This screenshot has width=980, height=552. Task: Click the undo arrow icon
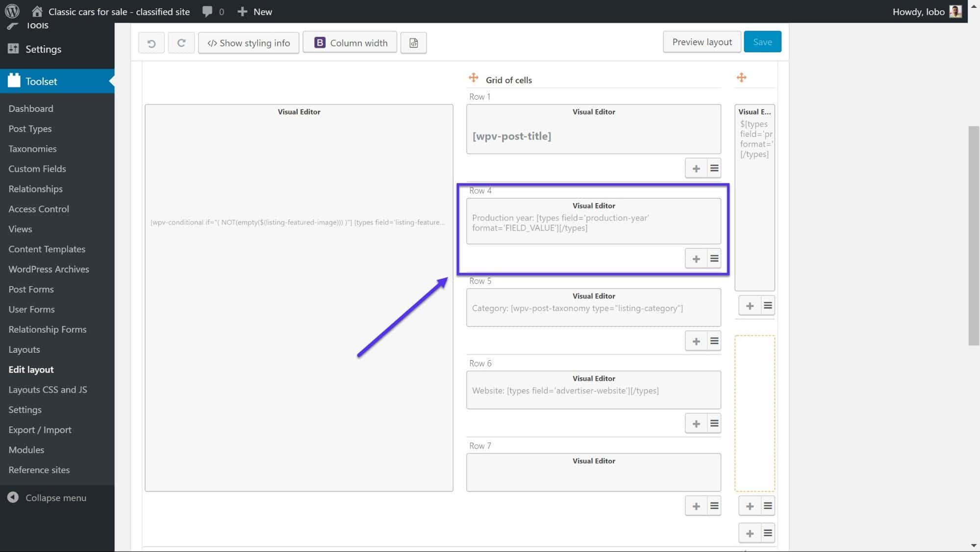151,42
